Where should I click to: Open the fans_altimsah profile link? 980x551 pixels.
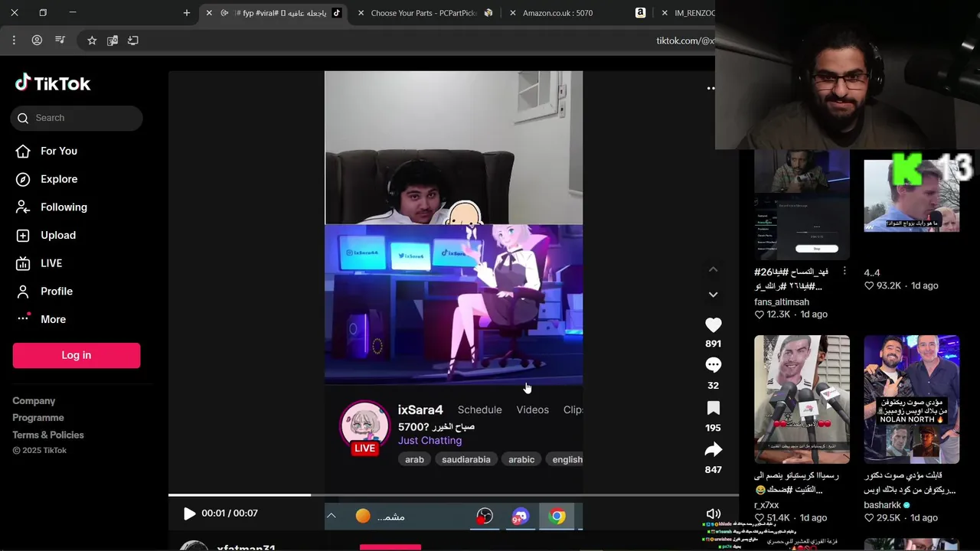pyautogui.click(x=782, y=302)
